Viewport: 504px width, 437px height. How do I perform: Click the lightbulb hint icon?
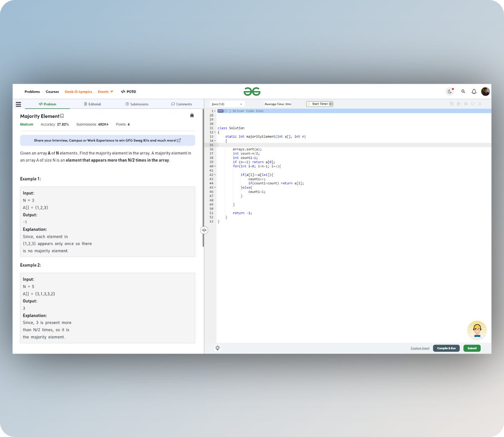[218, 348]
